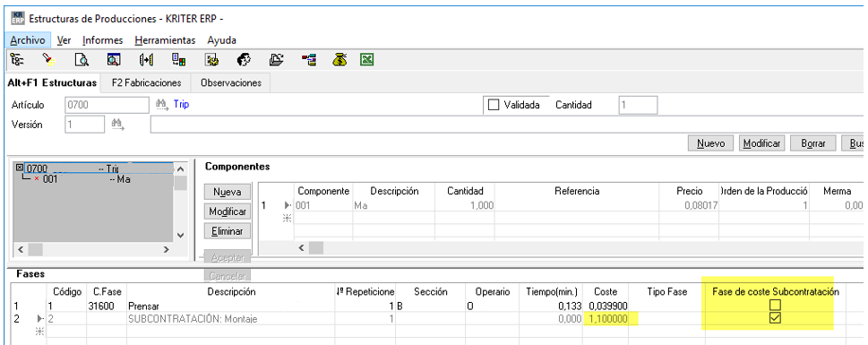
Task: Open the Ayuda menu
Action: click(221, 39)
